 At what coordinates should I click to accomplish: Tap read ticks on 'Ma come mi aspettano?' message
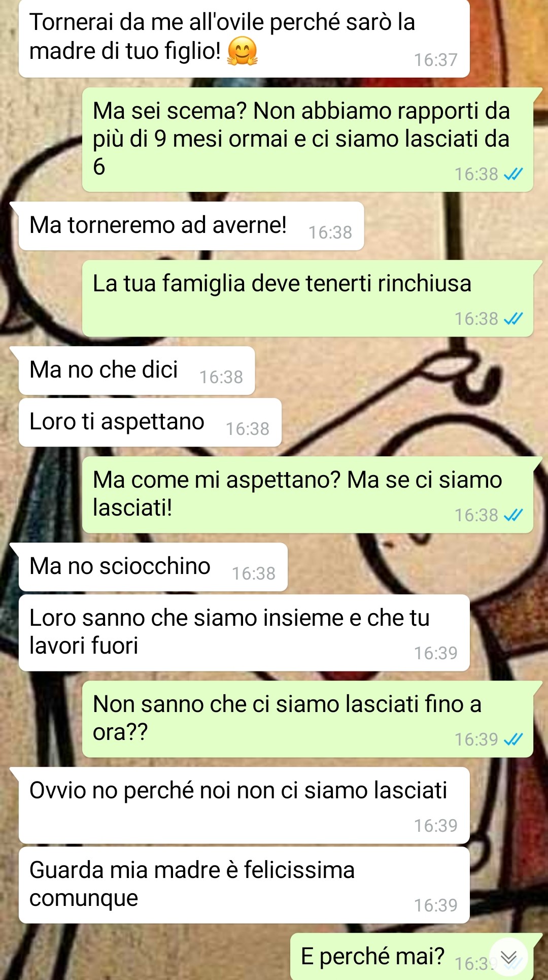(x=513, y=515)
